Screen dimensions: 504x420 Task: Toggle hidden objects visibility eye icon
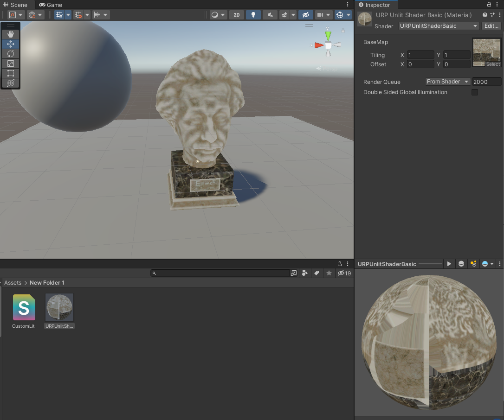[306, 15]
